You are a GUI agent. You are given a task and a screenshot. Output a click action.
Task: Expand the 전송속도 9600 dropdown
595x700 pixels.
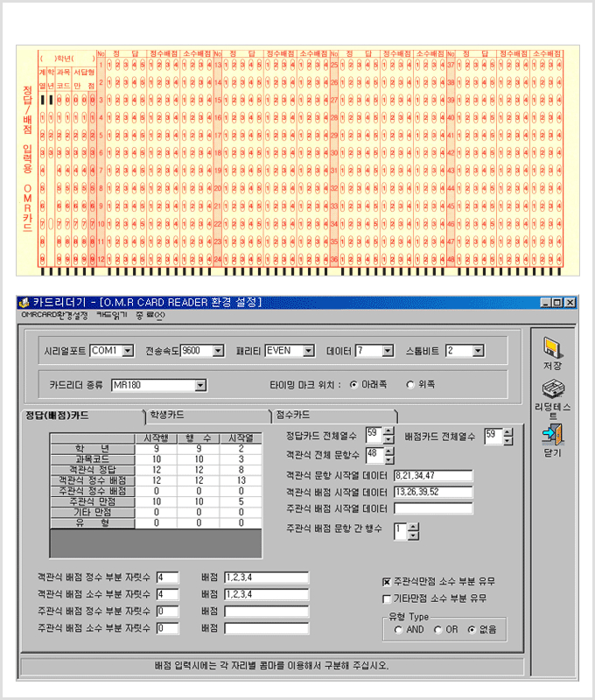click(217, 351)
